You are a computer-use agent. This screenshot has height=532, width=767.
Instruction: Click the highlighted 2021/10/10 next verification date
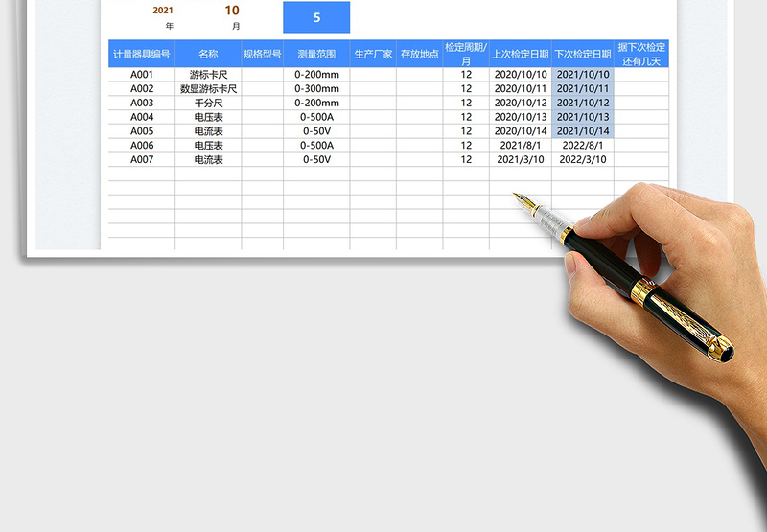(x=583, y=75)
